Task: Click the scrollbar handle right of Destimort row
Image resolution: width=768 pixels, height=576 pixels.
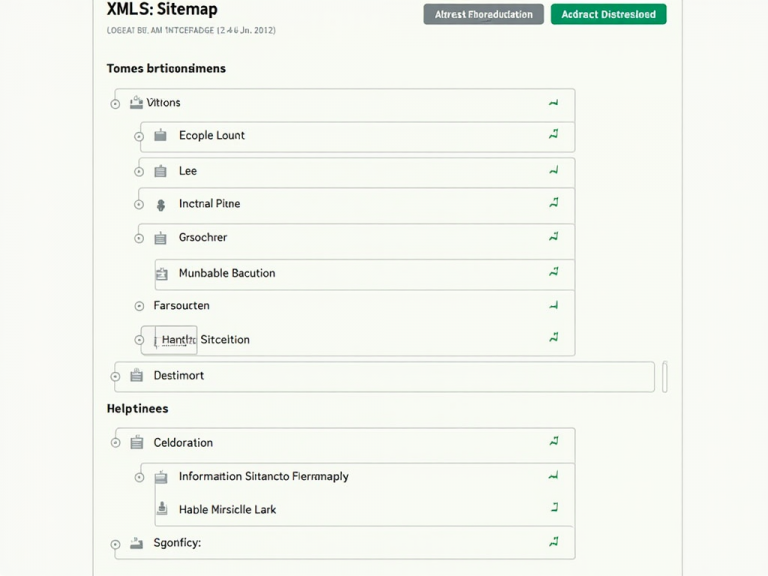Action: [665, 377]
